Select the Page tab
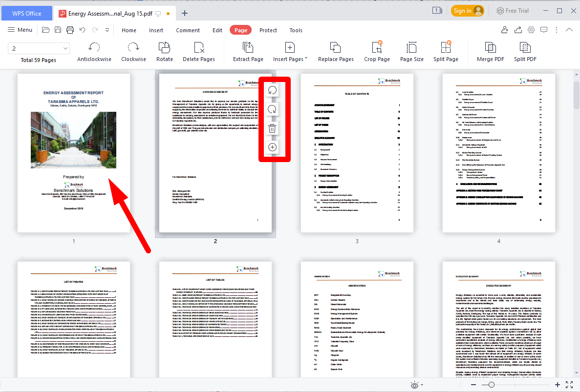This screenshot has height=392, width=580. [x=241, y=30]
